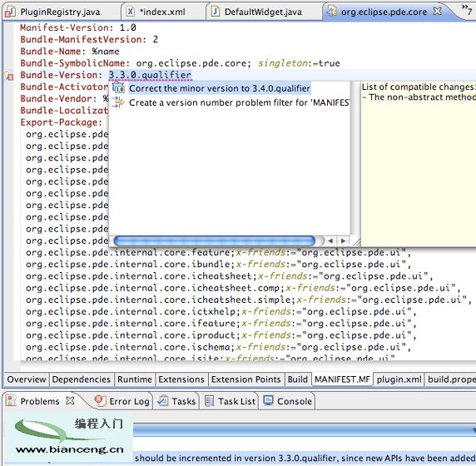Click the internal.core.icheatsheet.simple package line
This screenshot has width=476, height=466.
click(249, 300)
